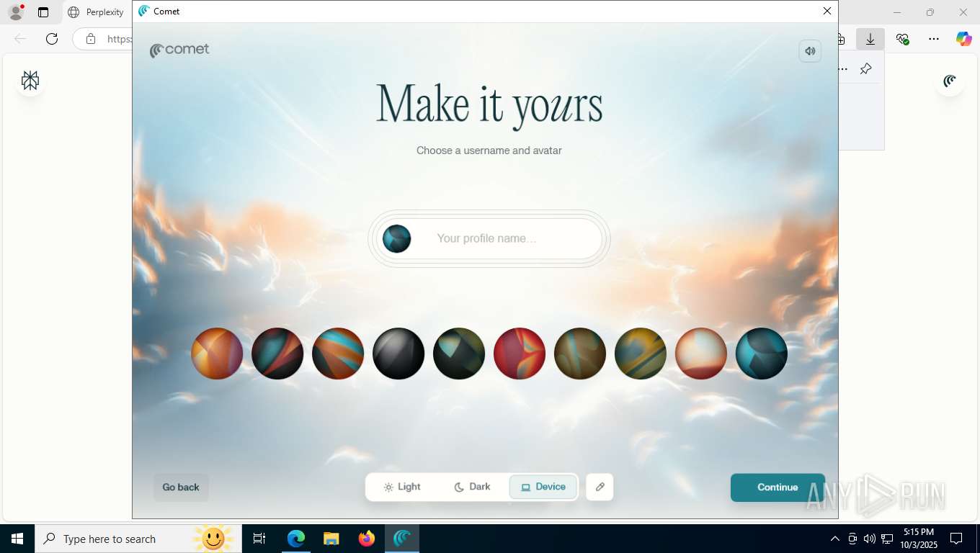
Task: Click the Comet logo in the setup window
Action: coord(179,50)
